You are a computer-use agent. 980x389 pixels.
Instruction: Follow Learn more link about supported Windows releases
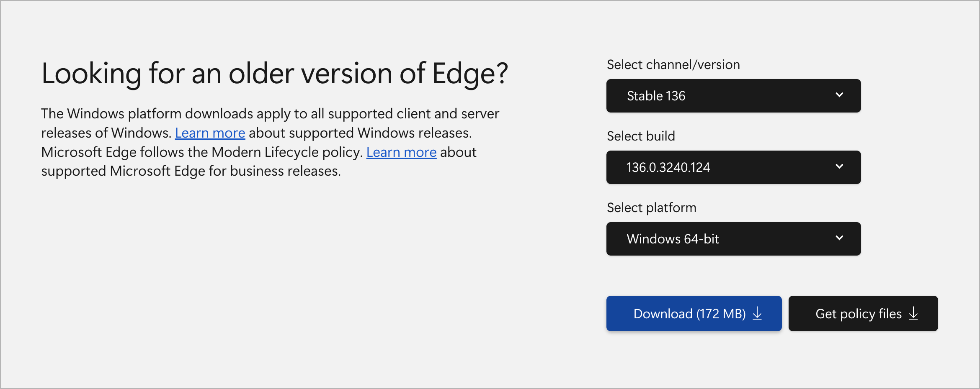(210, 133)
